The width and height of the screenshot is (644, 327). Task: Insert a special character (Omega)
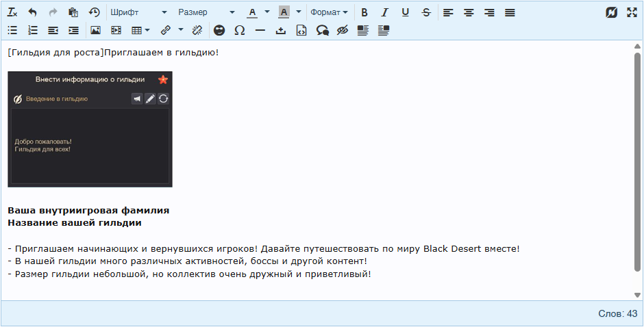(240, 30)
